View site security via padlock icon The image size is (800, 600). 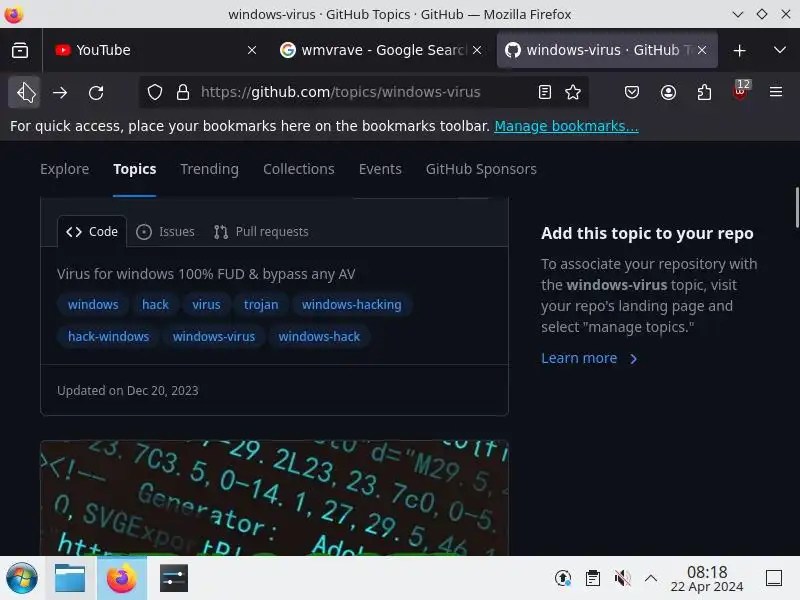[x=183, y=92]
